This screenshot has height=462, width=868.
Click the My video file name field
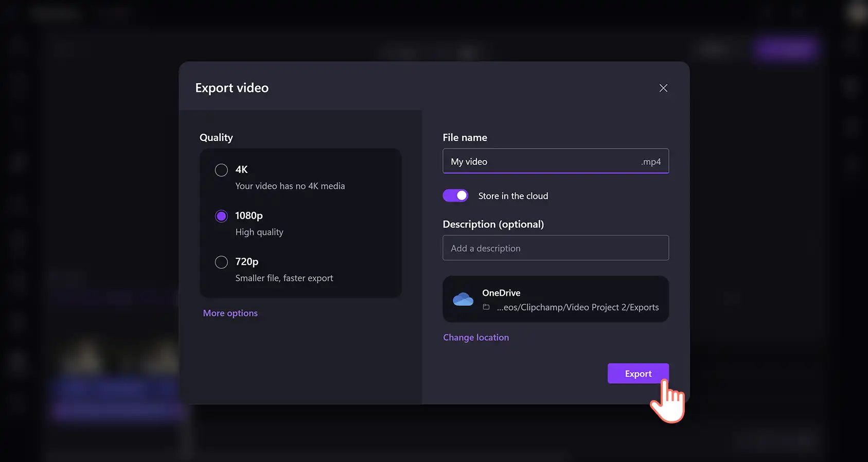tap(556, 161)
